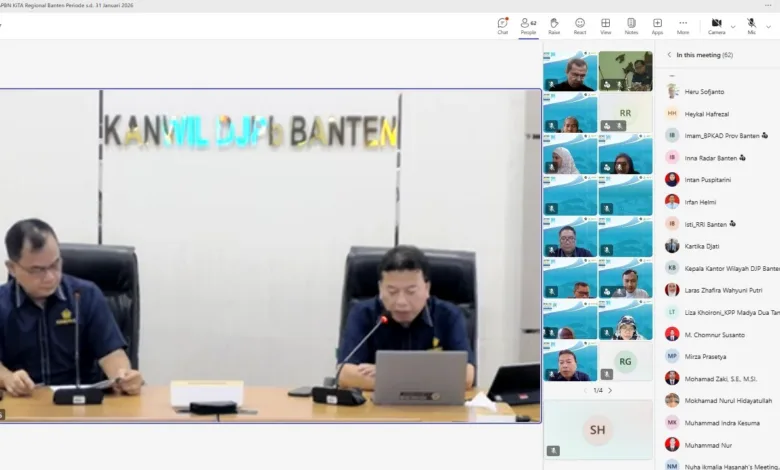Open the Apps menu
This screenshot has width=780, height=470.
pos(657,24)
